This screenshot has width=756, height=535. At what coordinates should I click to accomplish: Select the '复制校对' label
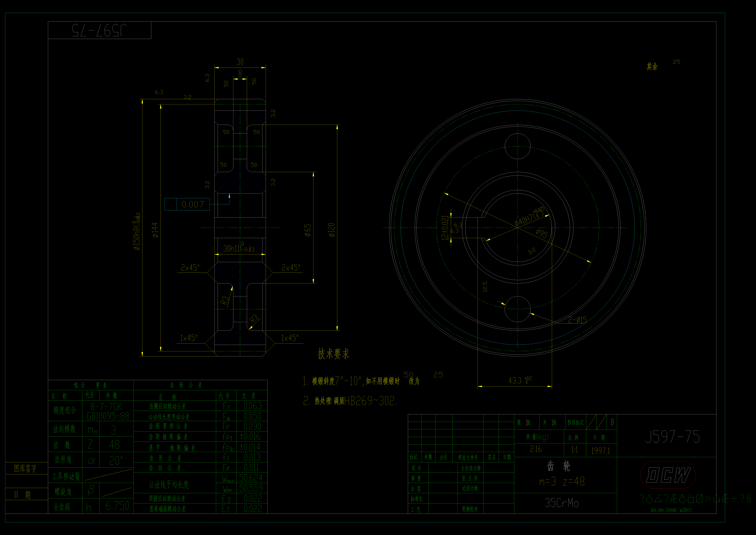470,509
